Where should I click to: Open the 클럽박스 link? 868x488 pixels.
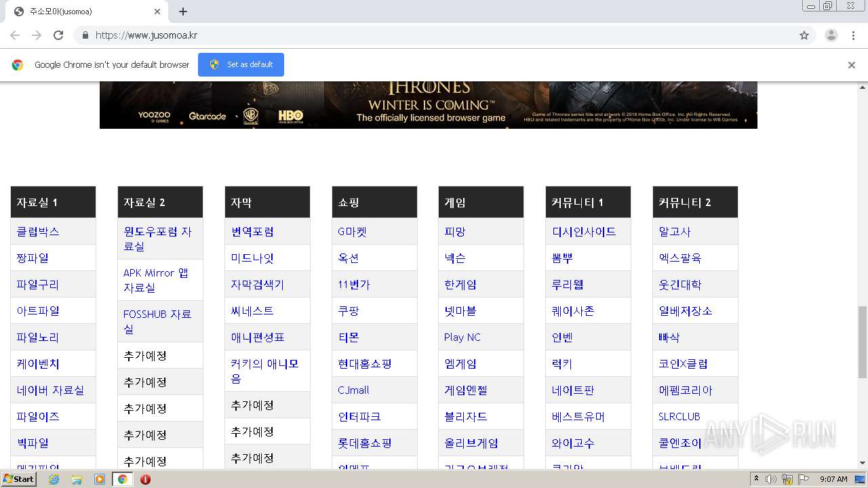click(x=38, y=232)
